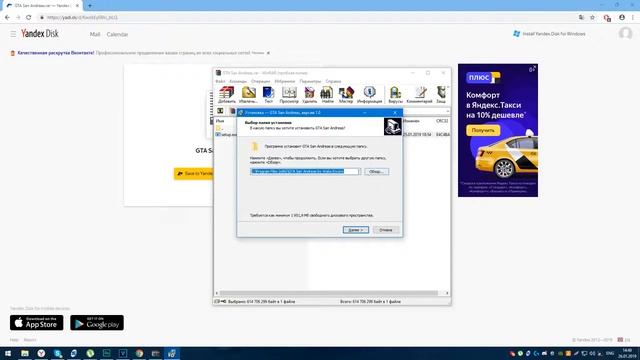
Task: Click the WinRAR Comment (Комментарий) toolbar icon
Action: [419, 95]
